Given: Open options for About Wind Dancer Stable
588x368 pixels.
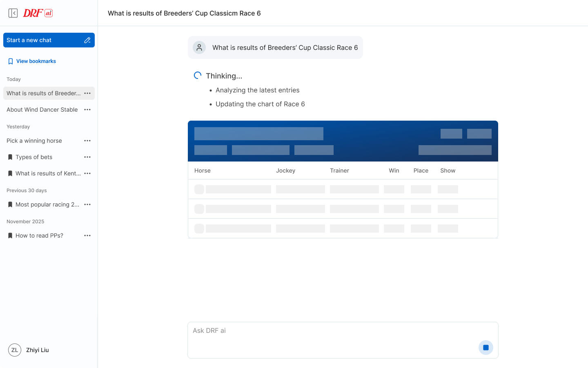Looking at the screenshot, I should (87, 110).
